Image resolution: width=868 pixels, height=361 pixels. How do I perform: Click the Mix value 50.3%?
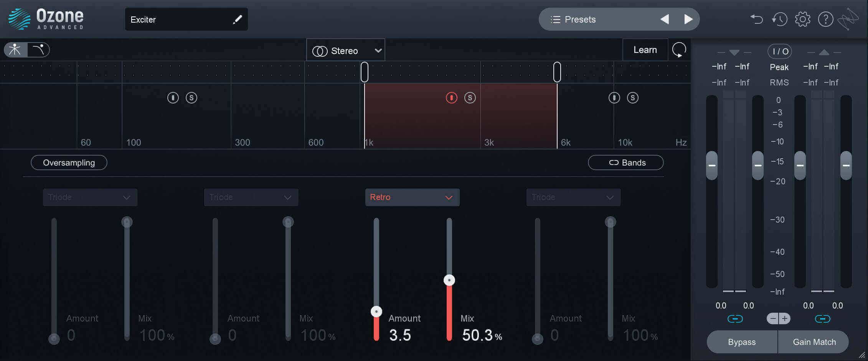point(482,335)
